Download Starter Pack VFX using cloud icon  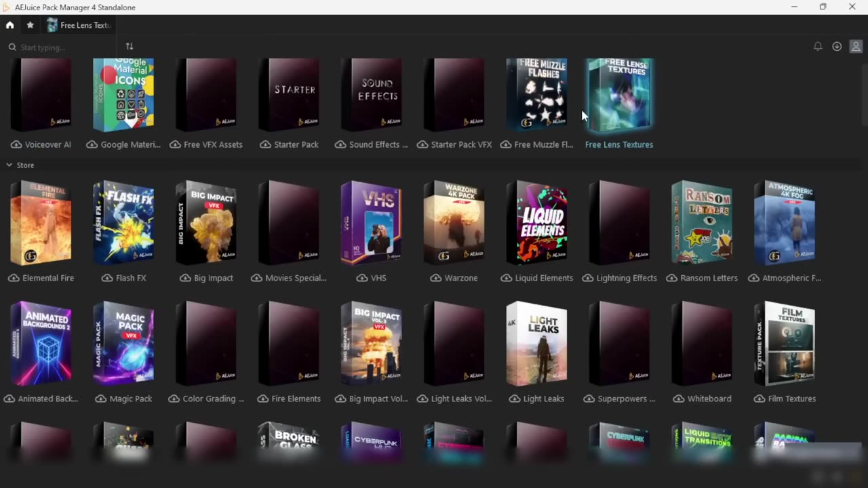[x=422, y=144]
